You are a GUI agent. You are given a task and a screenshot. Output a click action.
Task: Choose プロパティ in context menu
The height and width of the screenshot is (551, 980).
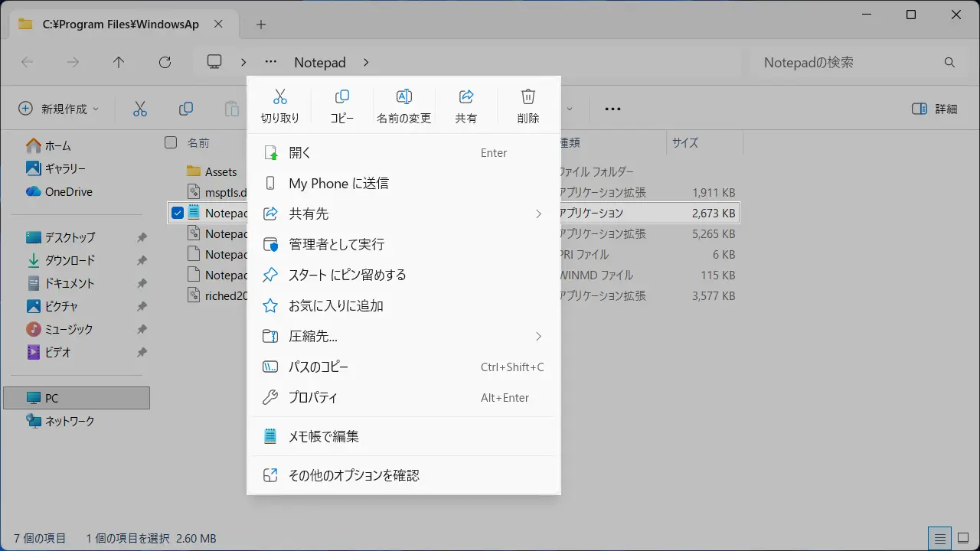tap(312, 398)
